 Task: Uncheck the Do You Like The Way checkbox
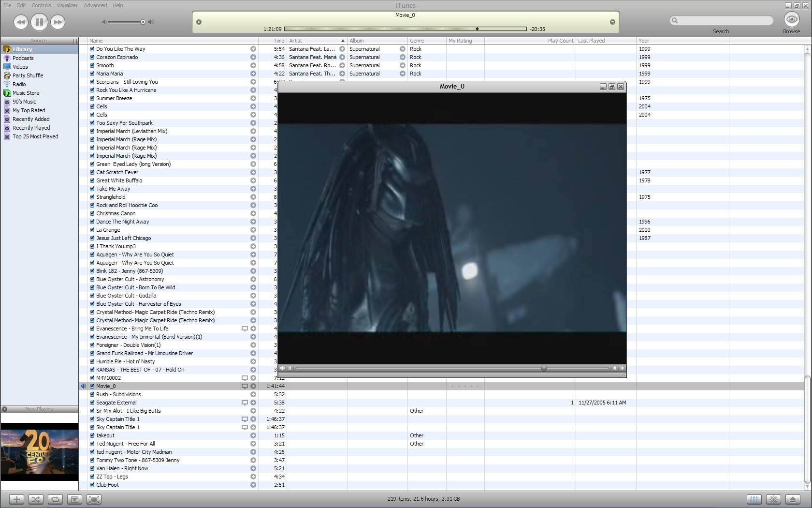(x=92, y=49)
